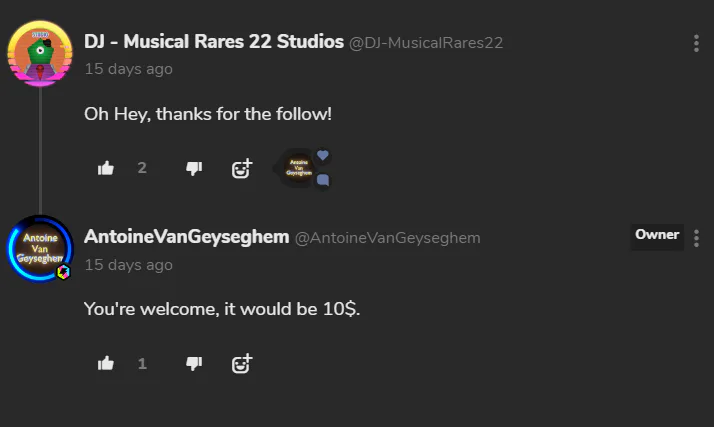This screenshot has width=714, height=427.
Task: Open DJ comment's '15 days ago' timestamp
Action: 128,69
